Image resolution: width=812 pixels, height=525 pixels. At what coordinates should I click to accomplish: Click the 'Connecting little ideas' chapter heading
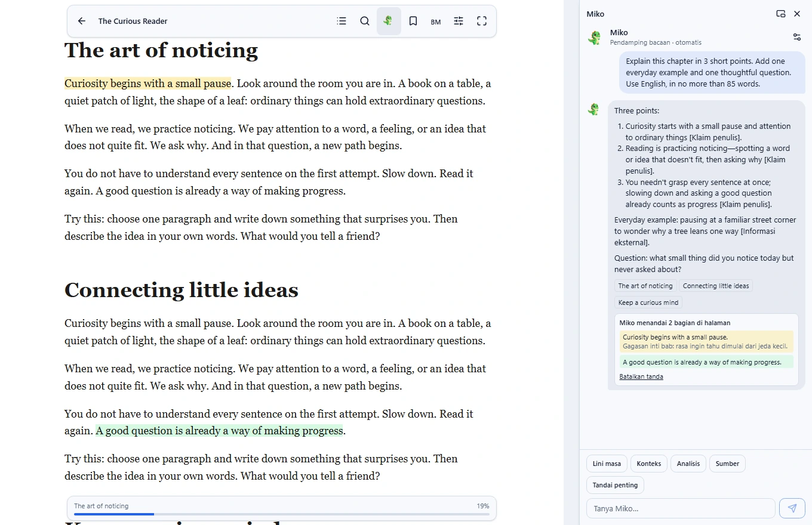click(x=182, y=290)
